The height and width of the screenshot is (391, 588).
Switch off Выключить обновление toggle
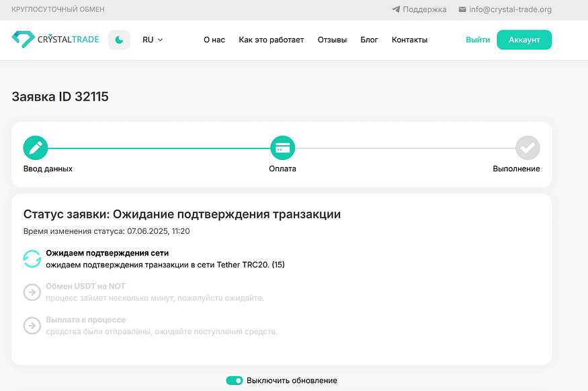pos(235,380)
